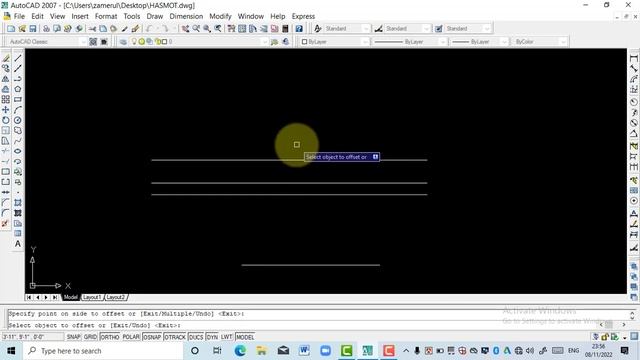Select the Erase tool in Modify toolbar

click(x=6, y=58)
